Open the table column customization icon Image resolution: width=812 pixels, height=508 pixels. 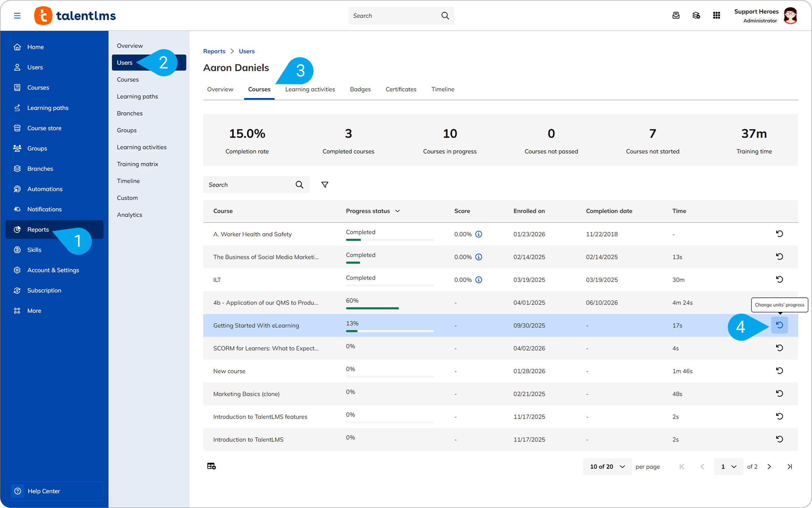pyautogui.click(x=211, y=466)
